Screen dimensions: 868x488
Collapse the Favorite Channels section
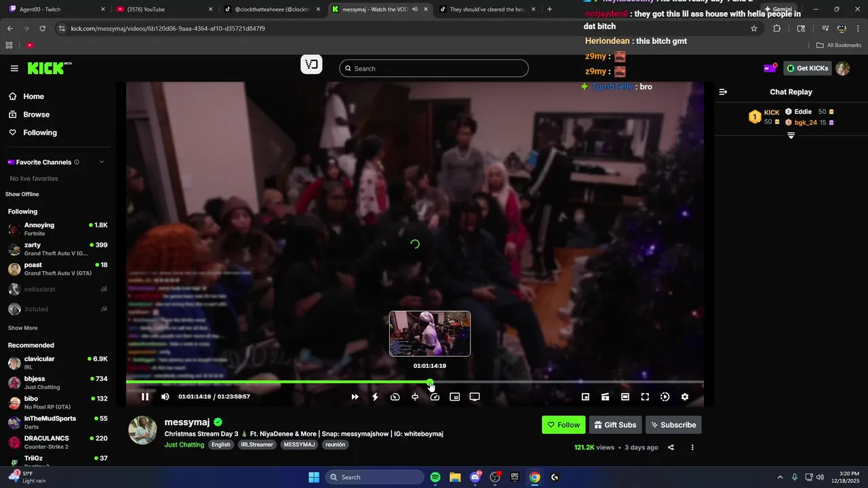(102, 162)
